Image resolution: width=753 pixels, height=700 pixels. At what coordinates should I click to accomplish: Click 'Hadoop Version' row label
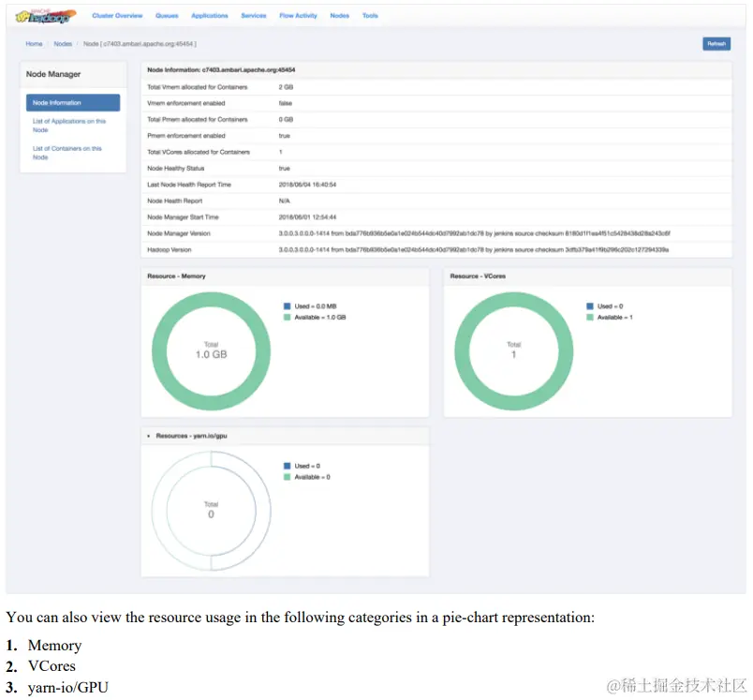tap(169, 250)
